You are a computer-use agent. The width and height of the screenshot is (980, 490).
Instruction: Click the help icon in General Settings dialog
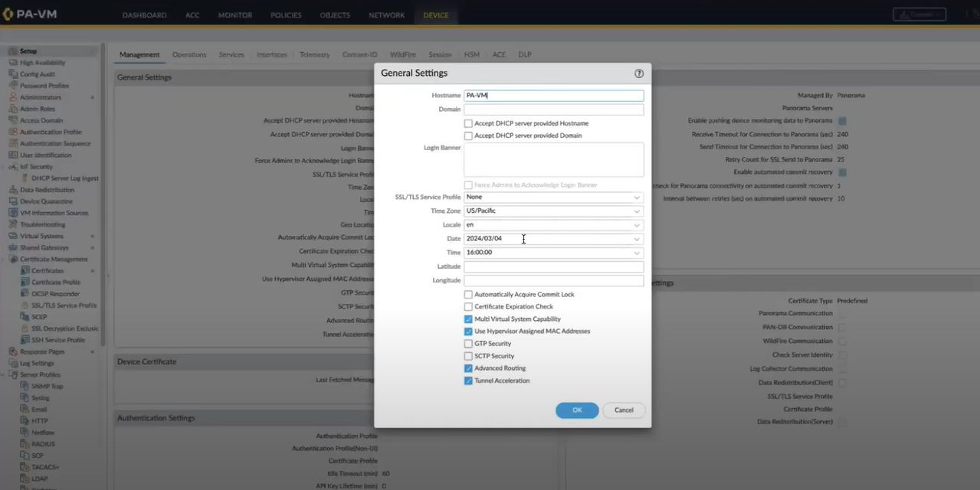pyautogui.click(x=639, y=73)
